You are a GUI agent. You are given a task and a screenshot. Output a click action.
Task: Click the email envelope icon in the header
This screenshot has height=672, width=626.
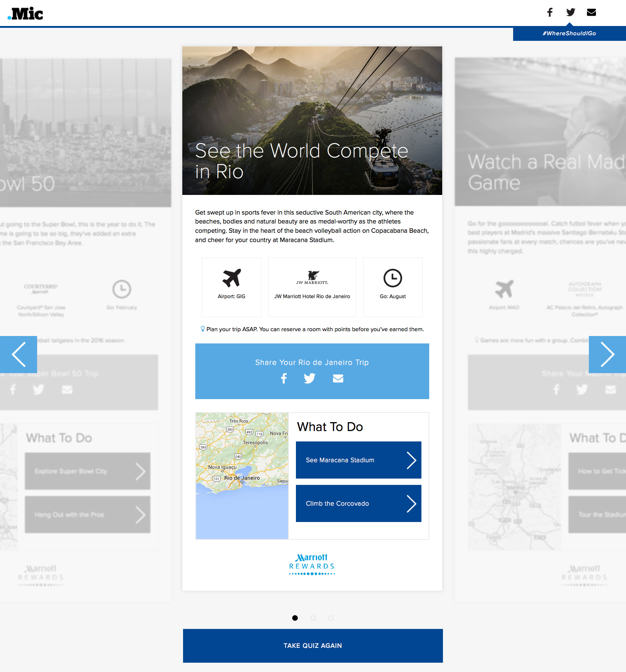(x=591, y=12)
